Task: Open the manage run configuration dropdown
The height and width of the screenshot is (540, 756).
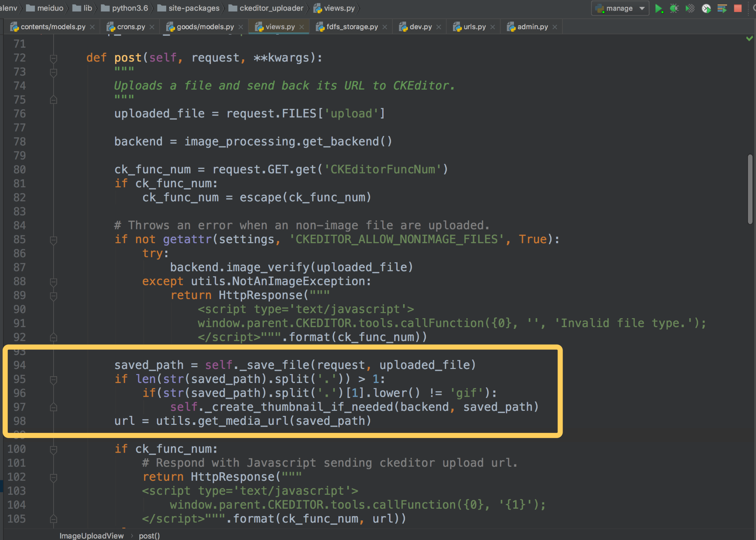Action: [x=620, y=9]
